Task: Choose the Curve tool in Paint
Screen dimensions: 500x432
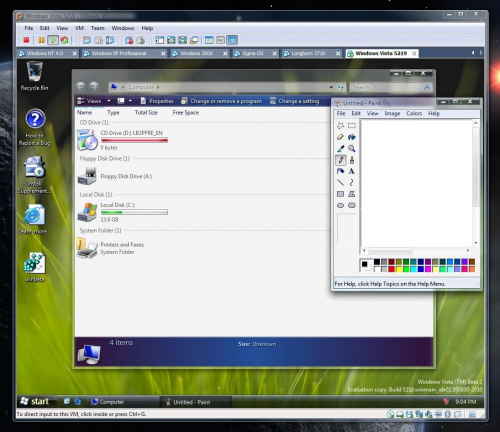Action: [352, 183]
